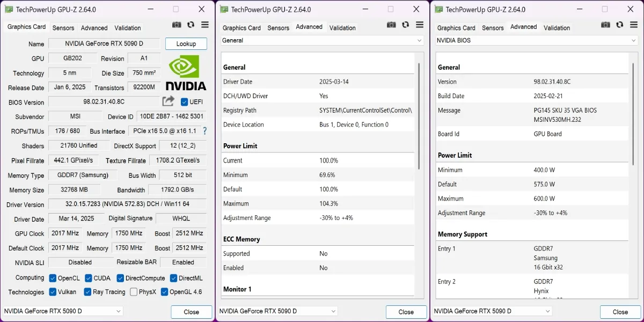Switch to Validation tab in left window
This screenshot has width=644, height=322.
128,28
